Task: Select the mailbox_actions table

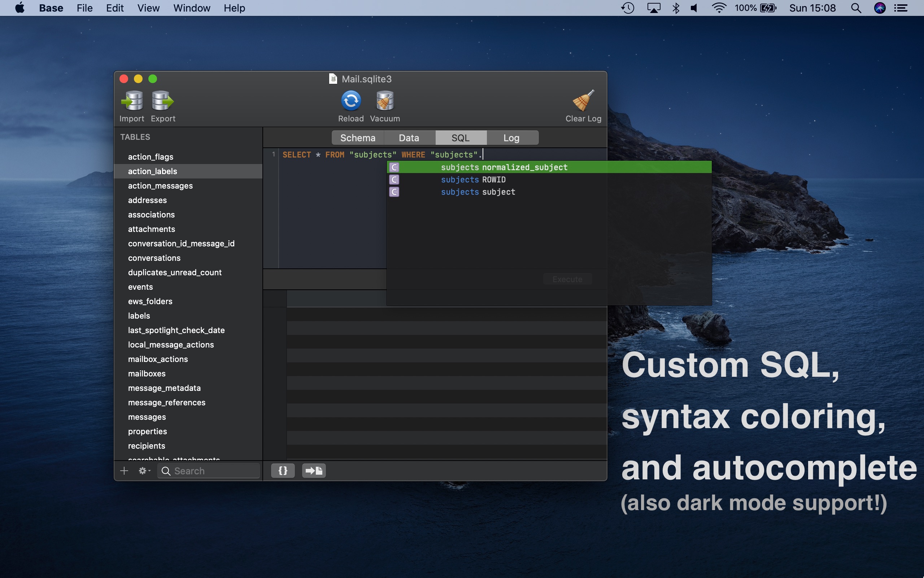Action: [x=188, y=359]
